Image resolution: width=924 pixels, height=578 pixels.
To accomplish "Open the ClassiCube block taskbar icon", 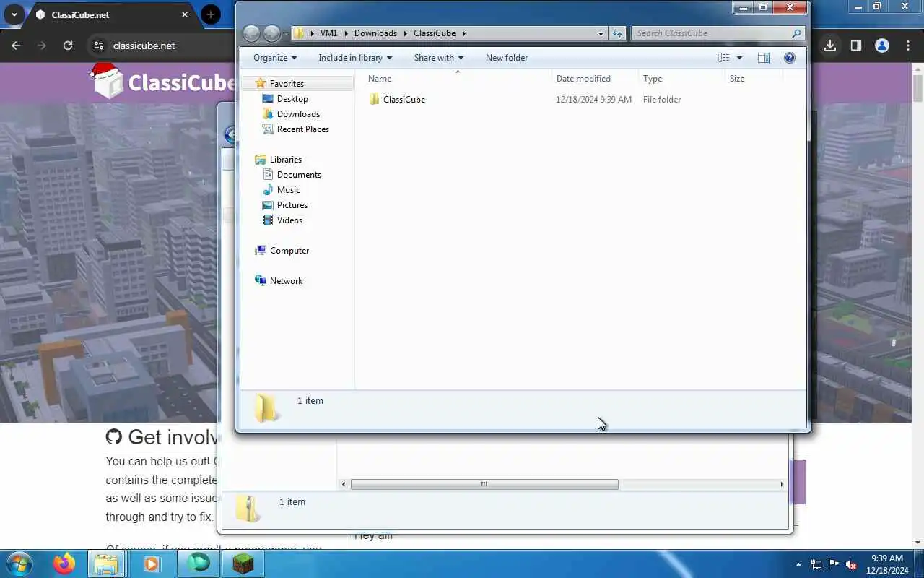I will coord(243,564).
